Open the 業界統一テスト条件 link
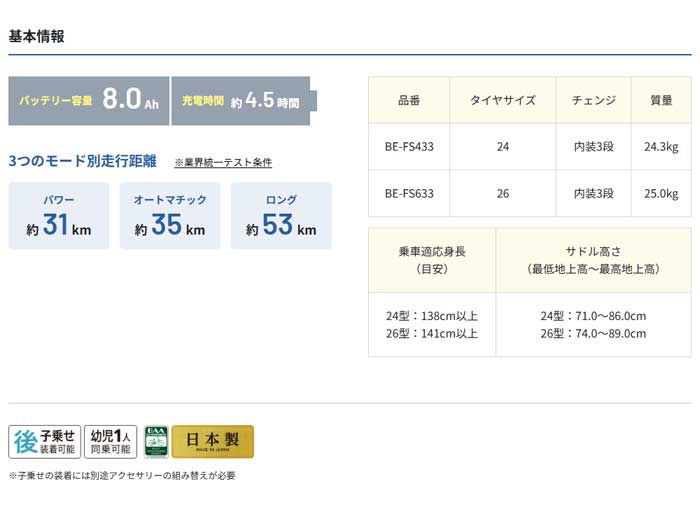This screenshot has width=700, height=511. [223, 162]
